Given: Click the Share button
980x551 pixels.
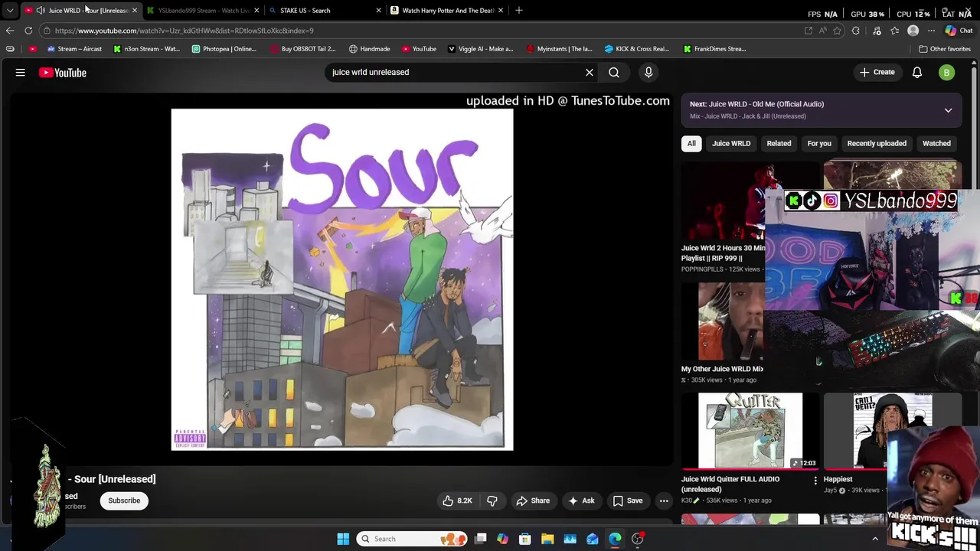Looking at the screenshot, I should tap(533, 500).
